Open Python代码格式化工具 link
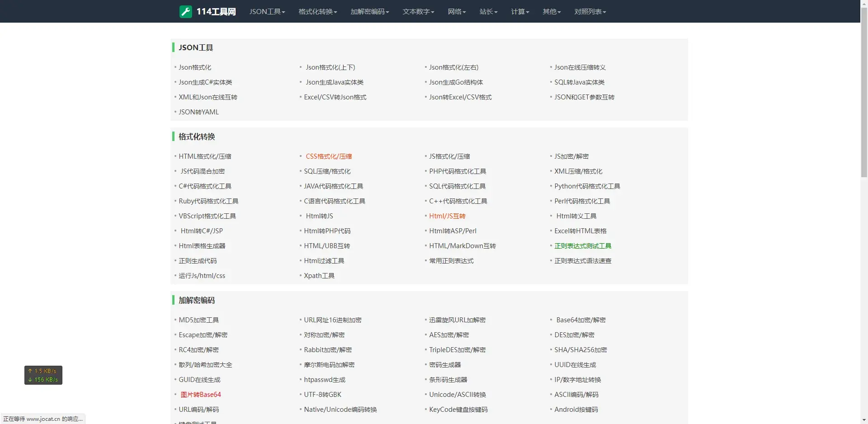This screenshot has width=868, height=424. point(587,186)
